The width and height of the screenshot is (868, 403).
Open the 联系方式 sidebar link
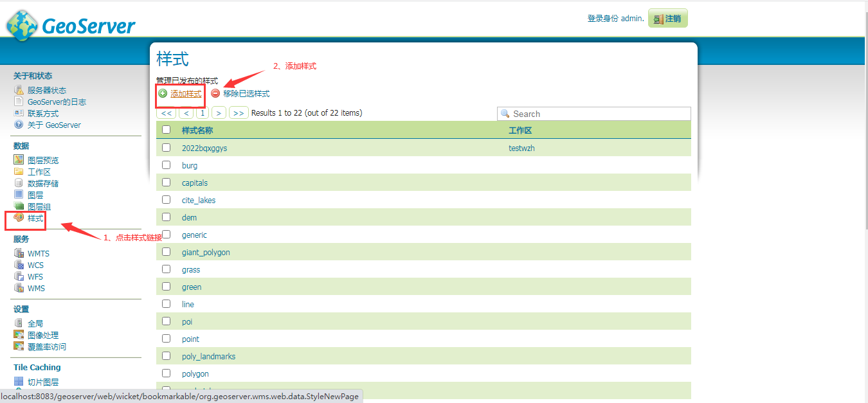point(43,114)
